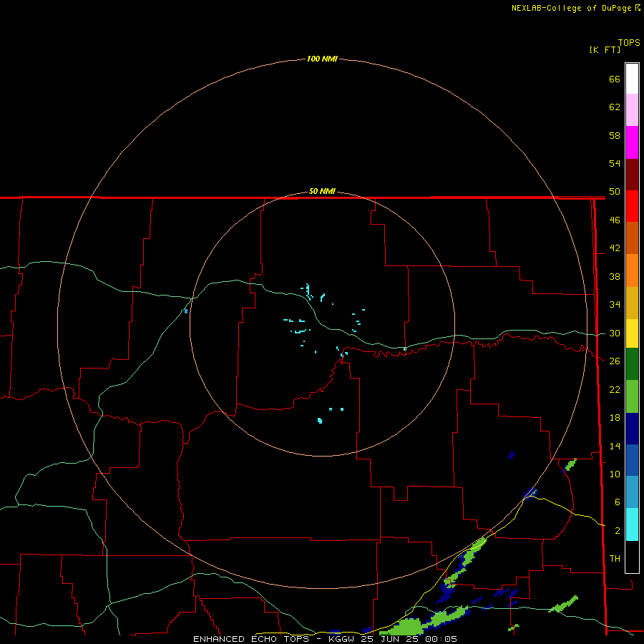Click the legend value '62'

click(x=615, y=107)
